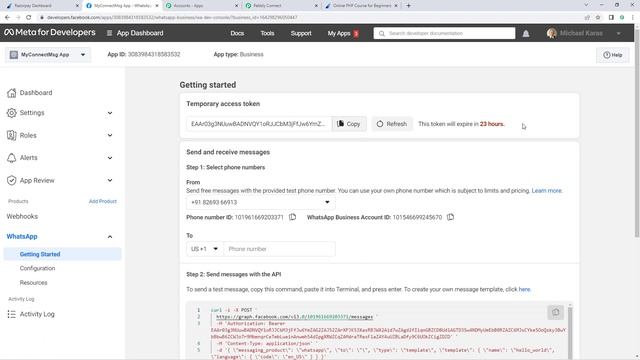Open the Docs menu
This screenshot has width=640, height=360.
[x=237, y=33]
